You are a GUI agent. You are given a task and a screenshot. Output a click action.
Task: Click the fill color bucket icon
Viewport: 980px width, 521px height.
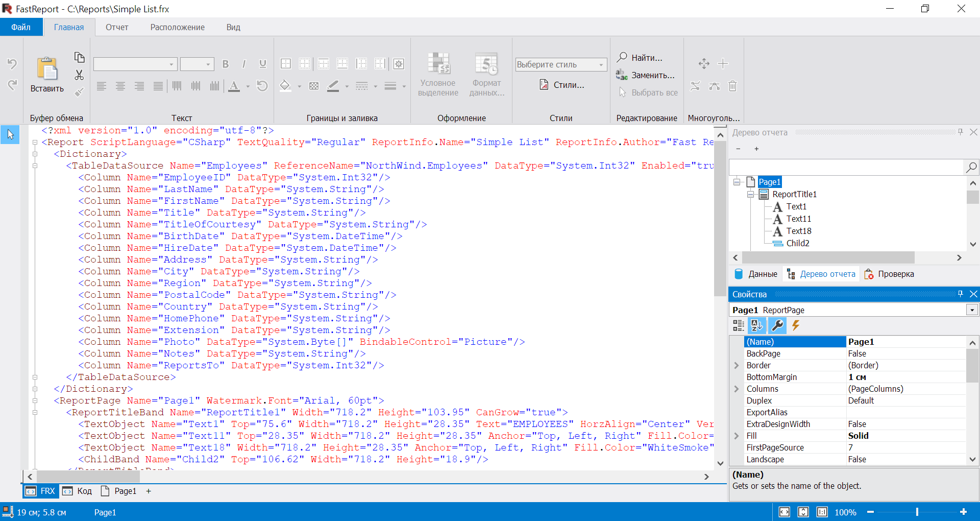(285, 86)
